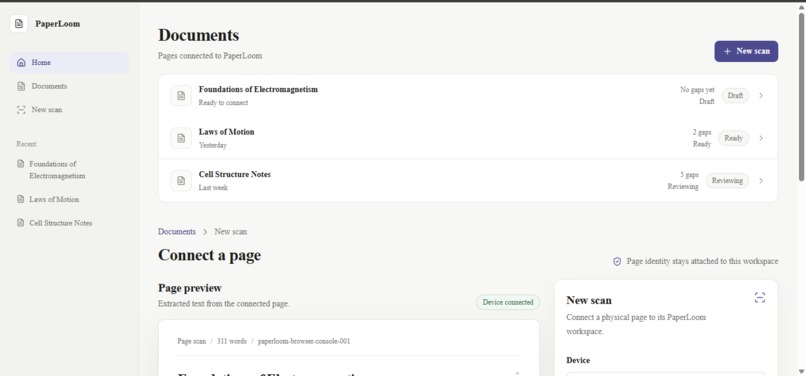Click the "Ready to connect" subtitle
This screenshot has height=376, width=806.
[x=223, y=103]
